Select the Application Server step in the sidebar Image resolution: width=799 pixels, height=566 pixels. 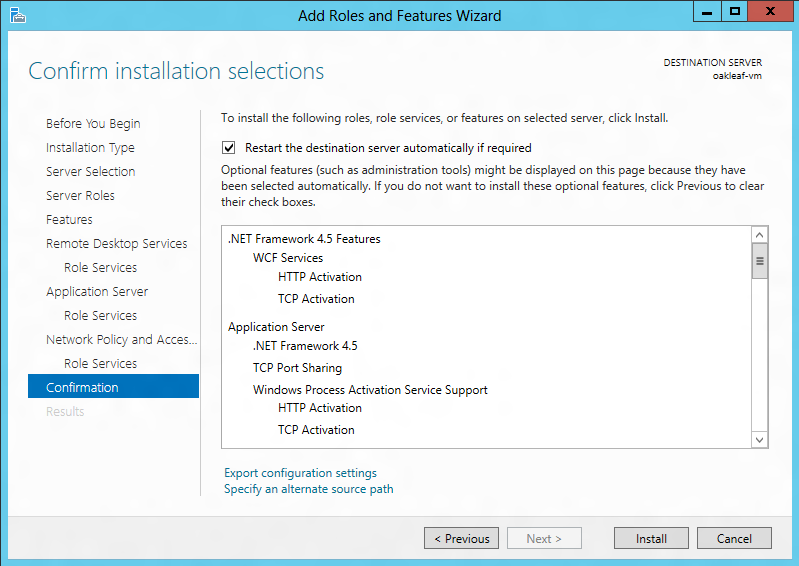pyautogui.click(x=97, y=291)
